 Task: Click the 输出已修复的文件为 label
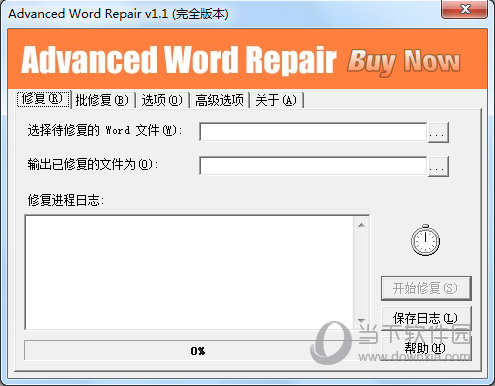[92, 164]
